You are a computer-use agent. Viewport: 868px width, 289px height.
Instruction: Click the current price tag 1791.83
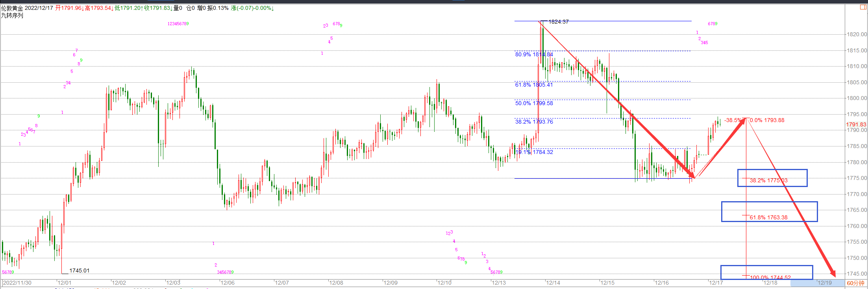tap(856, 124)
